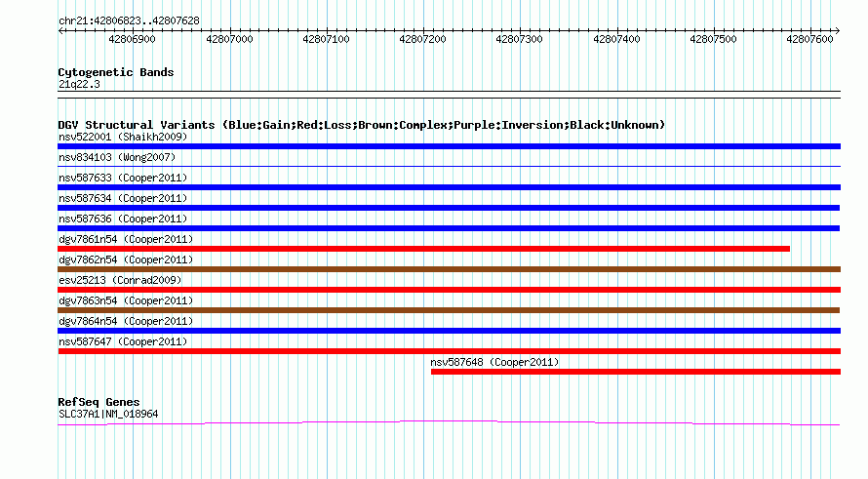This screenshot has height=479, width=868.
Task: Click the left arrowhead of the coordinate ruler
Action: [60, 30]
